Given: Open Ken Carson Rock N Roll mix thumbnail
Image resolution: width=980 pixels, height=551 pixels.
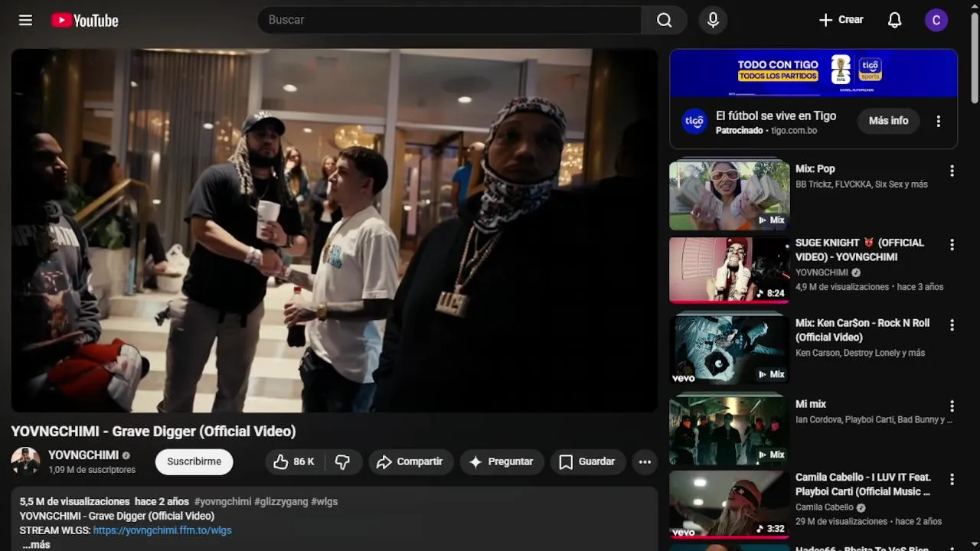Looking at the screenshot, I should click(730, 350).
